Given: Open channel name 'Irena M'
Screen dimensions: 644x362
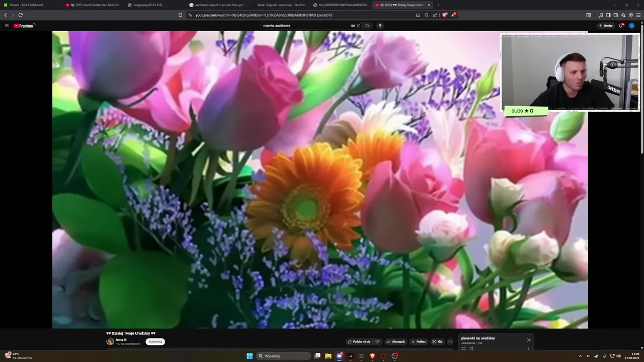Looking at the screenshot, I should 121,340.
